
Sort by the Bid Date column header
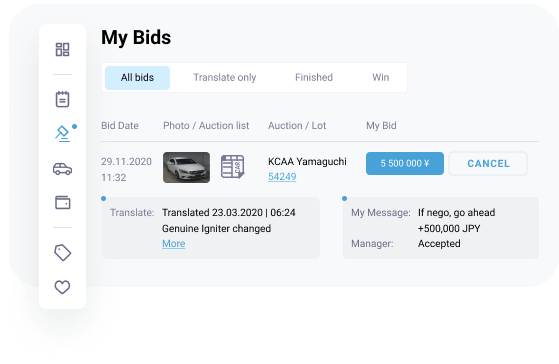(x=120, y=125)
